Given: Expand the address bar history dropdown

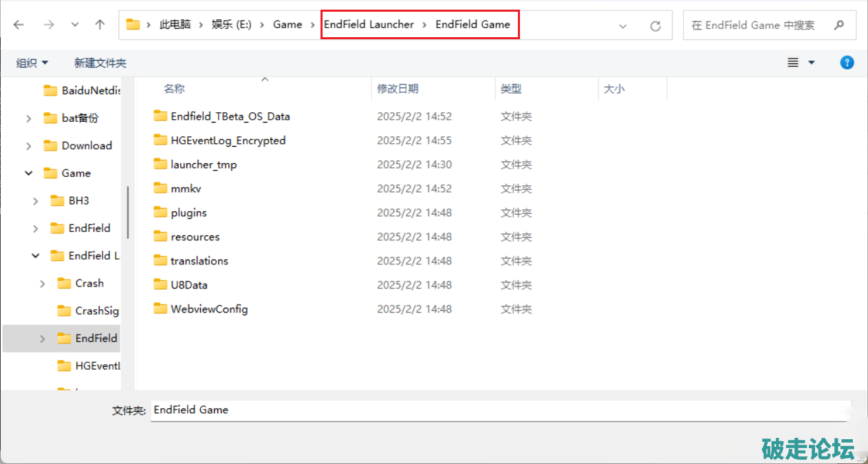Looking at the screenshot, I should pos(622,25).
